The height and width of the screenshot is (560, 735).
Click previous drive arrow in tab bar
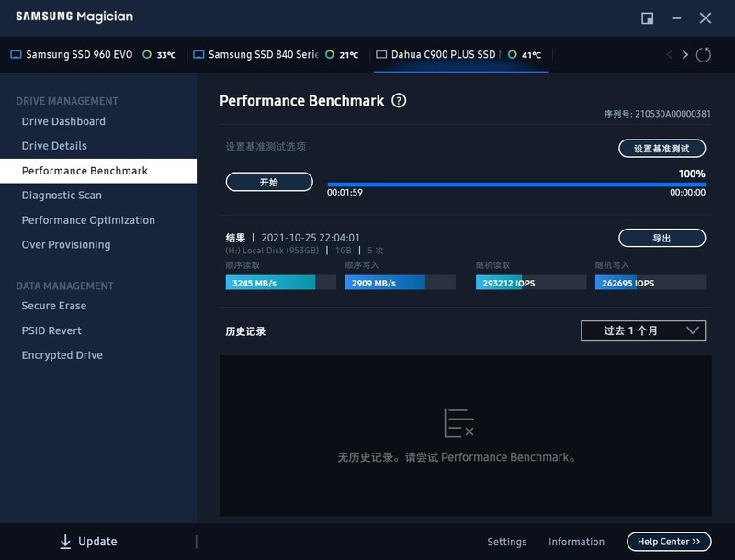(669, 55)
